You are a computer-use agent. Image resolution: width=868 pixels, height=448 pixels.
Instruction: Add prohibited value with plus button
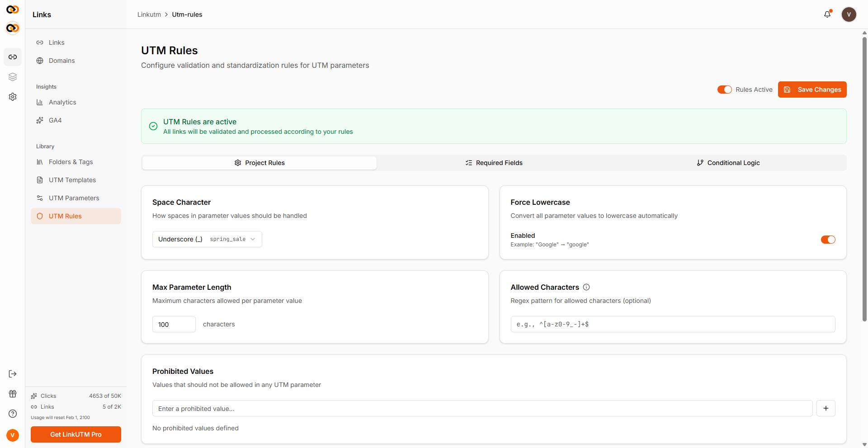click(826, 408)
